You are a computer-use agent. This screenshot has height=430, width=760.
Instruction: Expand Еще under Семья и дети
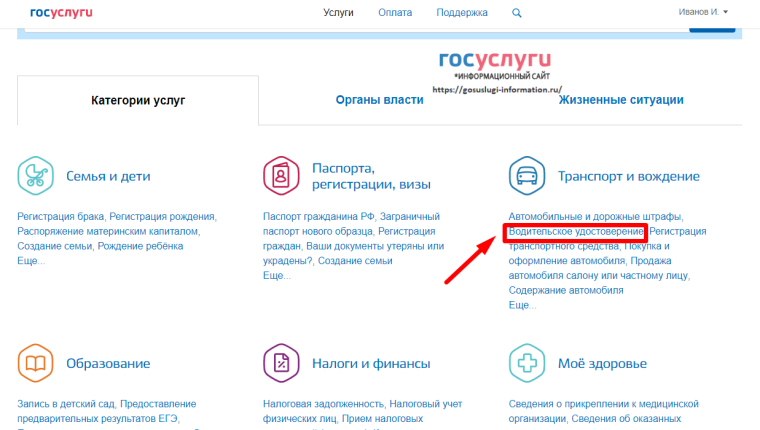[31, 261]
